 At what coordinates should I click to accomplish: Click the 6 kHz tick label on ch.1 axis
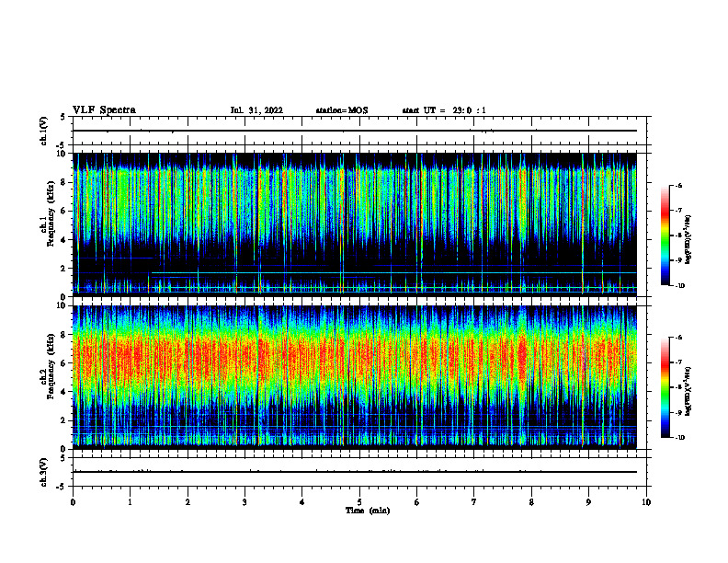[x=64, y=211]
